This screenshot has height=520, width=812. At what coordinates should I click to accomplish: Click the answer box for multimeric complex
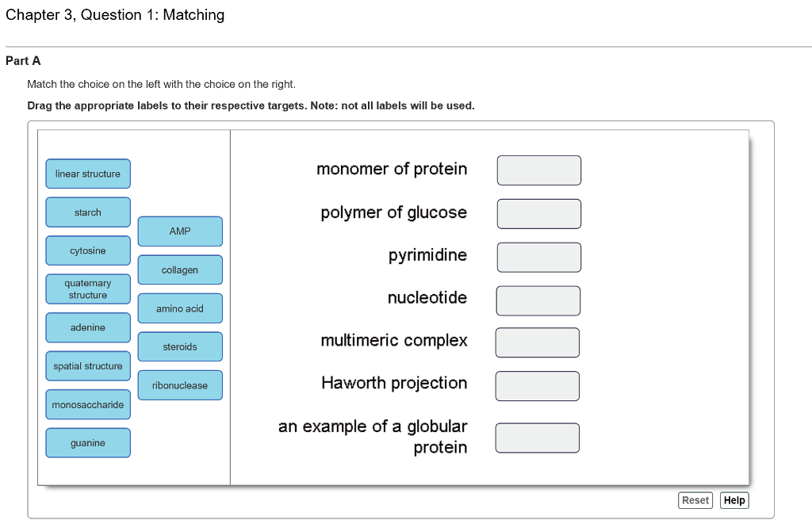coord(538,342)
